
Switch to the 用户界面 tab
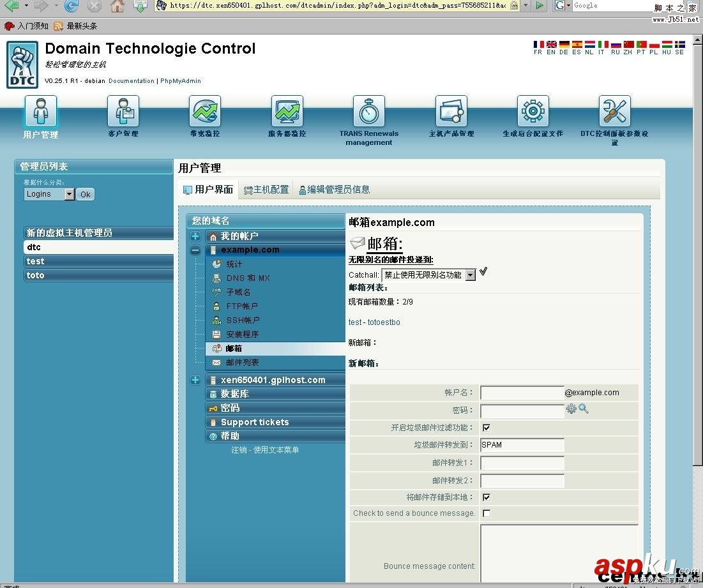click(x=209, y=190)
